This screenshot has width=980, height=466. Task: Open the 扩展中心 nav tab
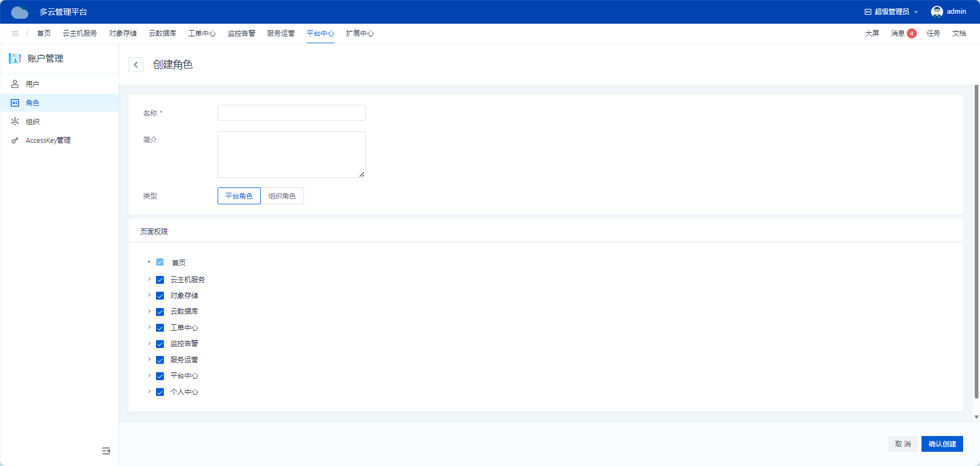[359, 33]
